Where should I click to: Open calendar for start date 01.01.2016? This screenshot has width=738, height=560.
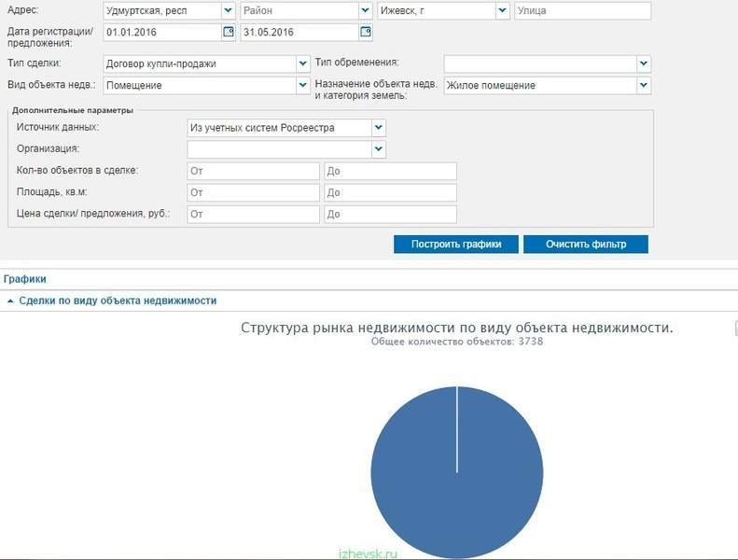coord(229,32)
